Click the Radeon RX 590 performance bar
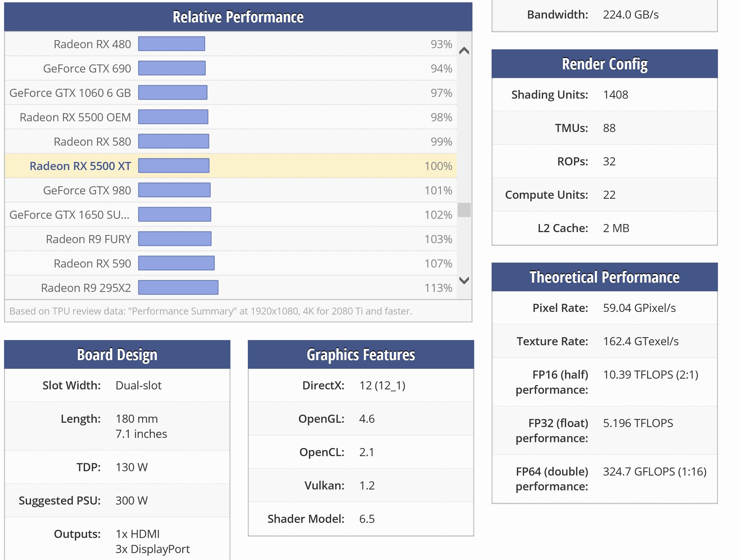740x560 pixels. click(176, 263)
